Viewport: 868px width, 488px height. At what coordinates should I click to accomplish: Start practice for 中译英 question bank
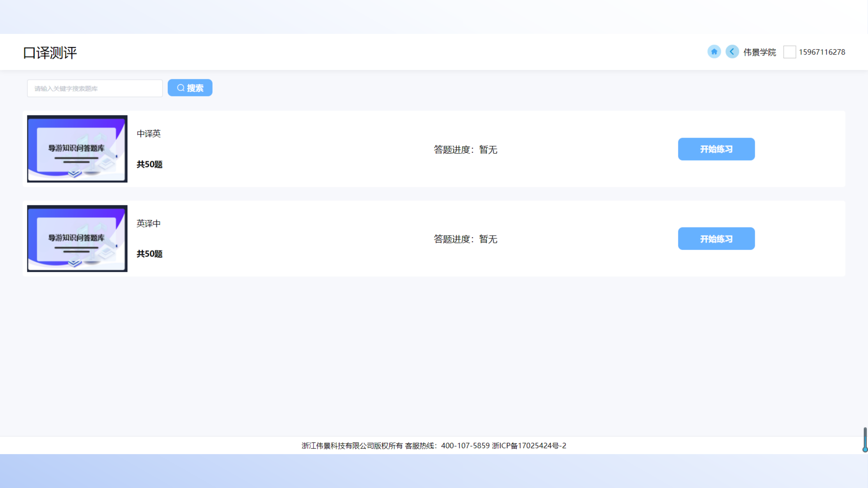(716, 149)
